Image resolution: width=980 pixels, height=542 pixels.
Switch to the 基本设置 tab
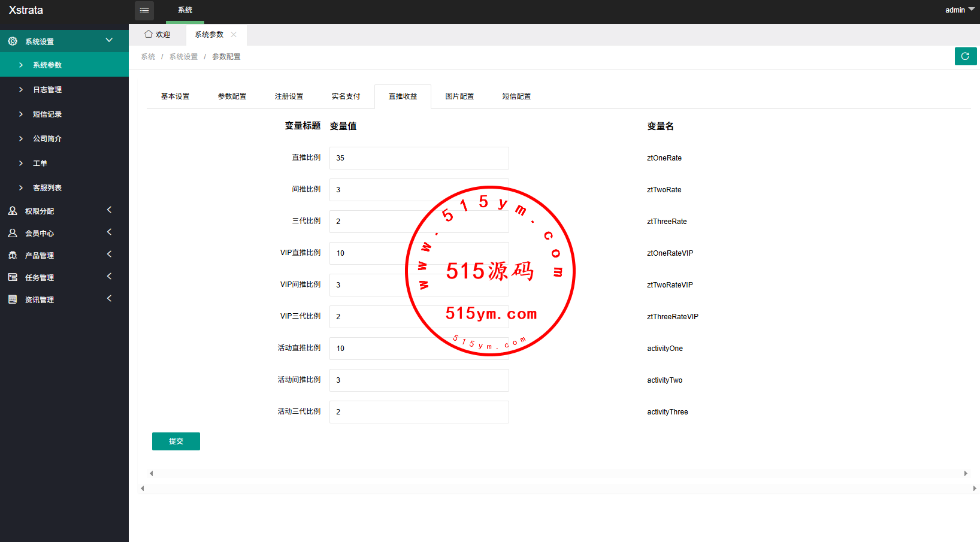coord(175,96)
